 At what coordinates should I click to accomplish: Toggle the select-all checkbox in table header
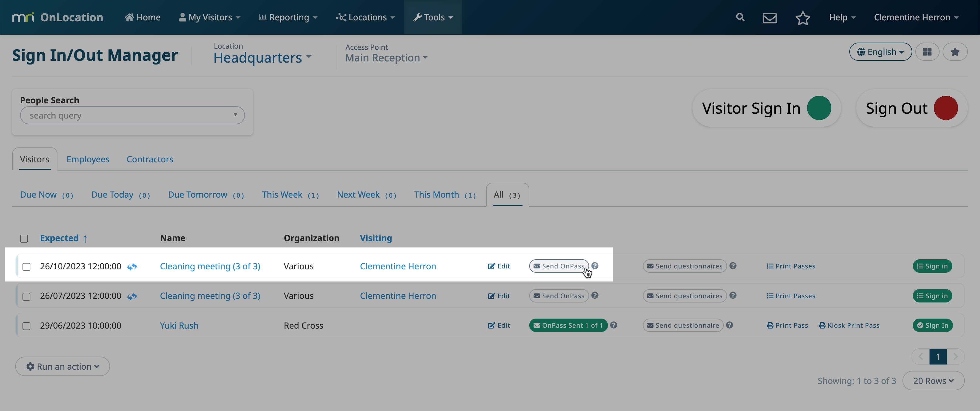point(24,239)
